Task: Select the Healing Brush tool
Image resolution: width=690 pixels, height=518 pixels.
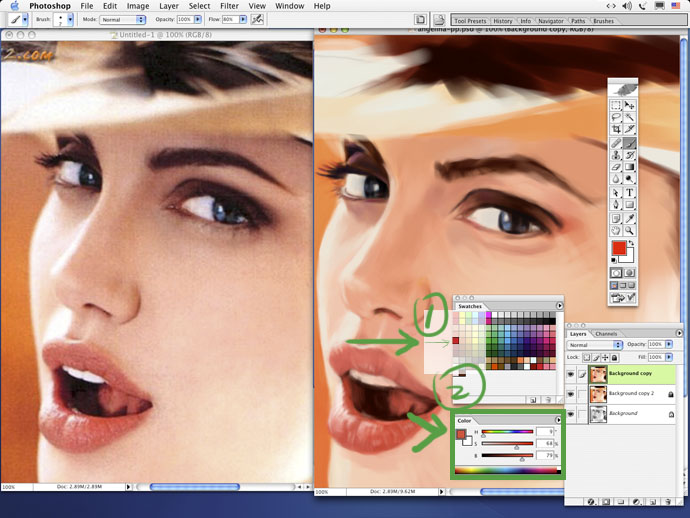Action: [616, 143]
